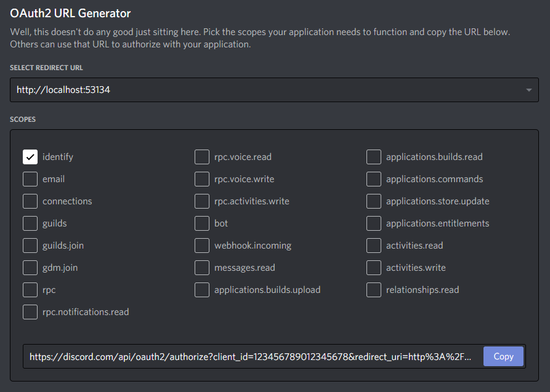Check rpc.notifications.read scope
Screen dimensions: 550x392
click(30, 312)
